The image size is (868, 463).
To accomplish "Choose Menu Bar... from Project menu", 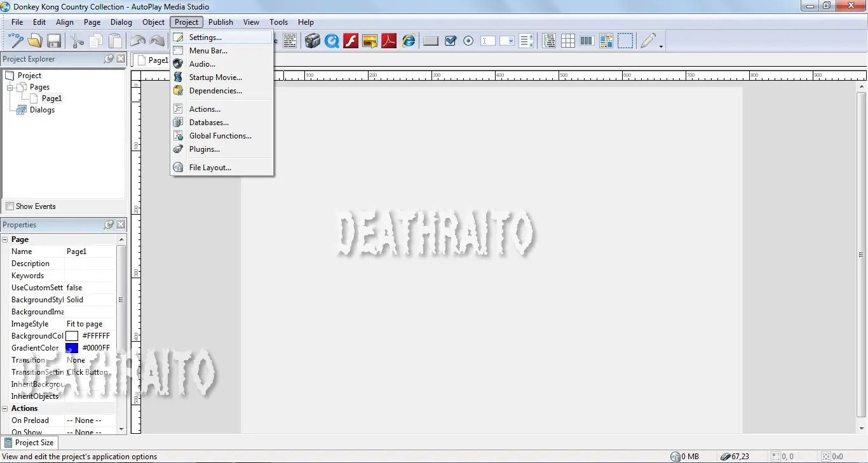I will [222, 51].
